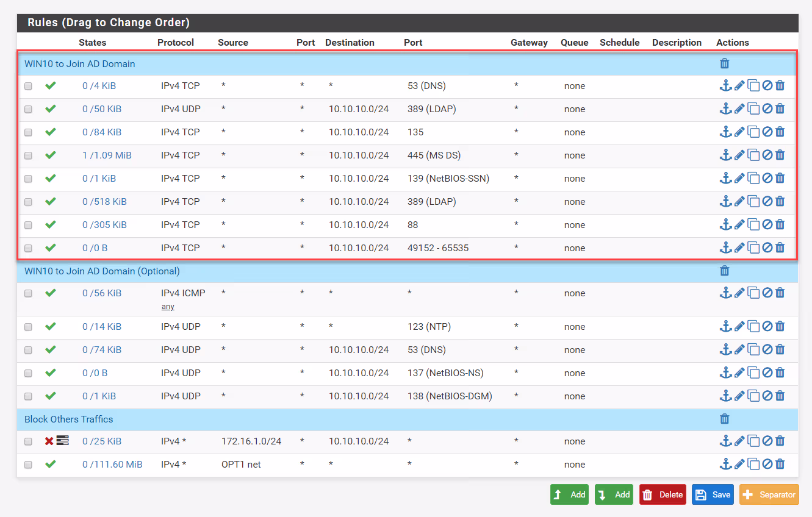812x517 pixels.
Task: Toggle the green status check on the ICMP rule
Action: point(51,293)
